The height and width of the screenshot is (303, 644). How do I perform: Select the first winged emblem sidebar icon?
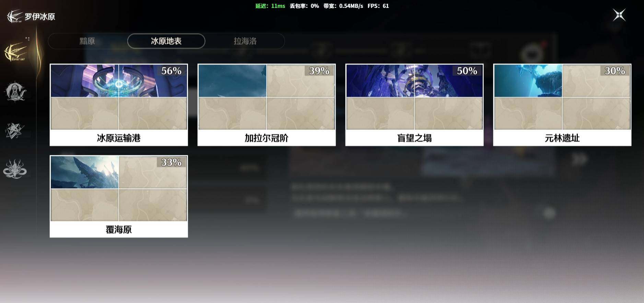coord(15,52)
